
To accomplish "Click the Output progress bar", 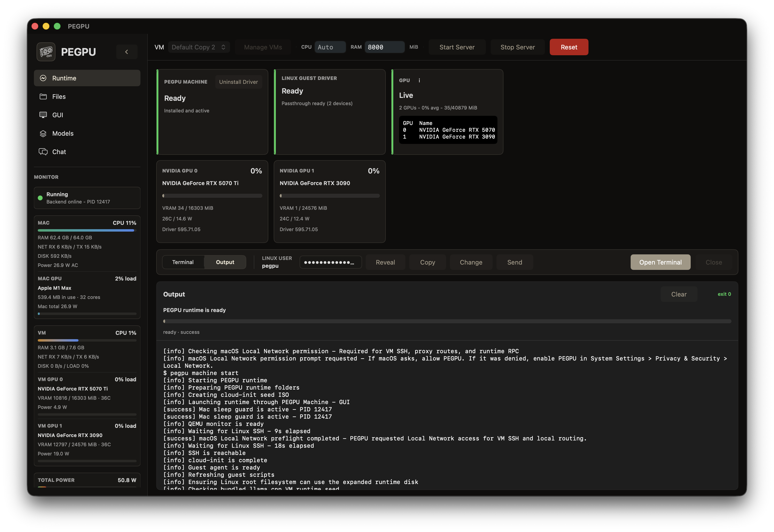I will click(447, 321).
